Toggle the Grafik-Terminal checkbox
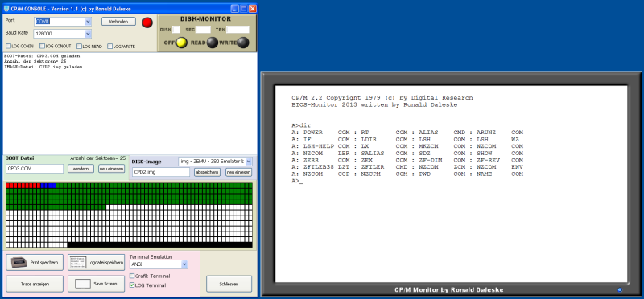This screenshot has height=299, width=644. (x=132, y=276)
